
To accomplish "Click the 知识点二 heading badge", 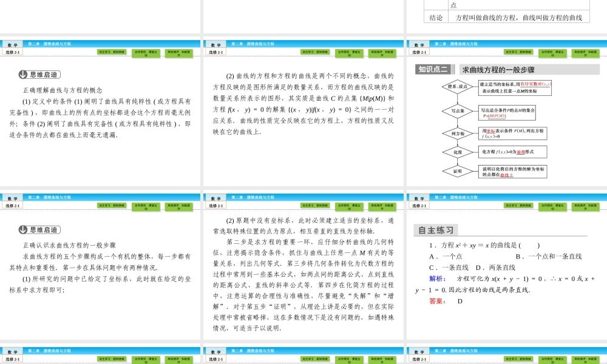I will 434,68.
